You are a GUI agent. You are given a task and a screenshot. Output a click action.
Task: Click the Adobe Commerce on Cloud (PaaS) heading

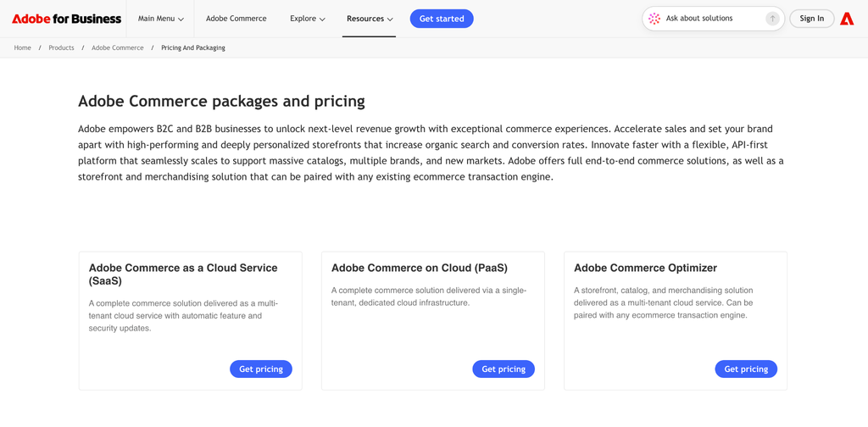(419, 269)
